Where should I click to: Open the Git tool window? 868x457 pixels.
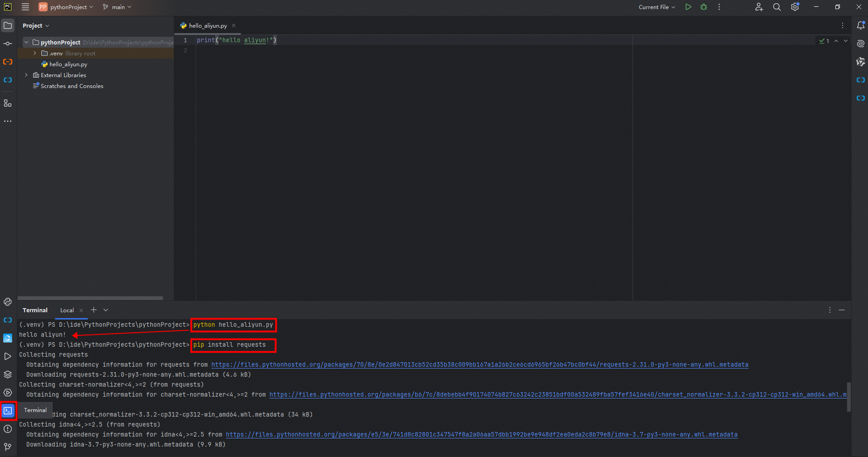(8, 447)
